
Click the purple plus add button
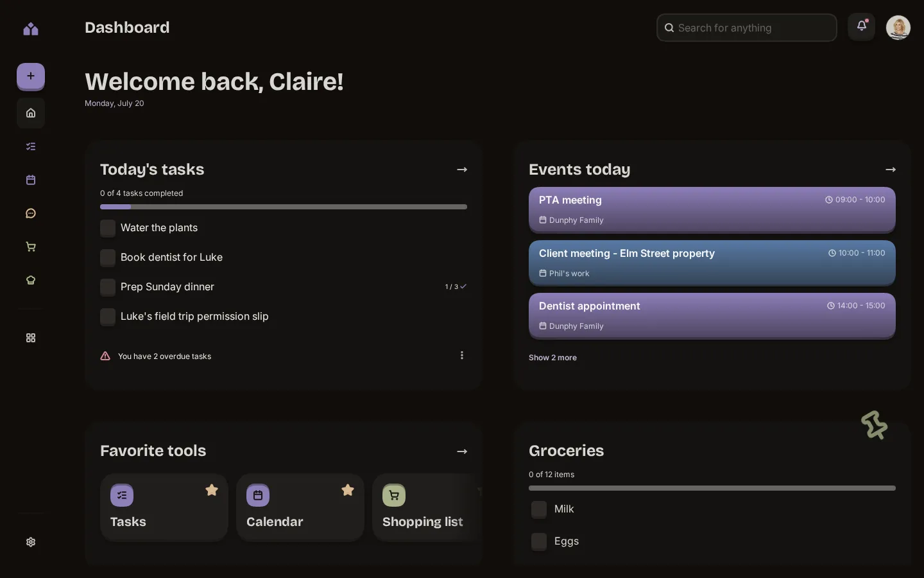point(31,76)
